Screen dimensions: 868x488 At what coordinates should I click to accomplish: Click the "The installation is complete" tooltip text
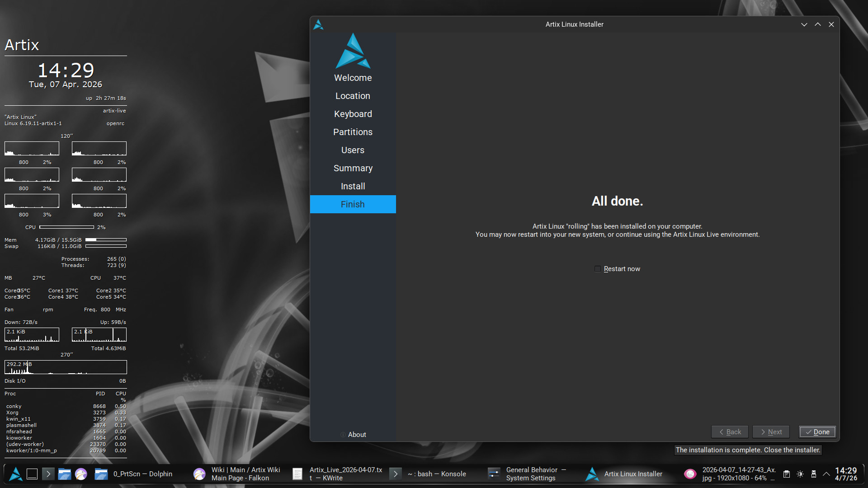point(748,450)
